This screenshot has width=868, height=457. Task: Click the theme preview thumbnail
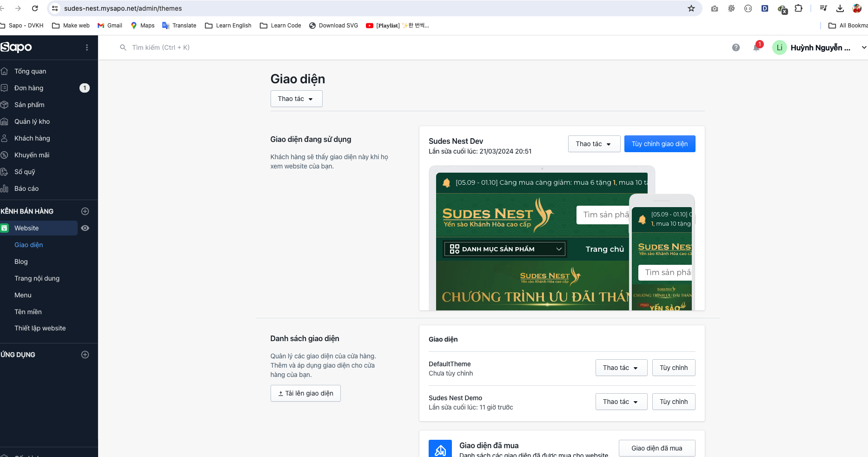(x=562, y=238)
